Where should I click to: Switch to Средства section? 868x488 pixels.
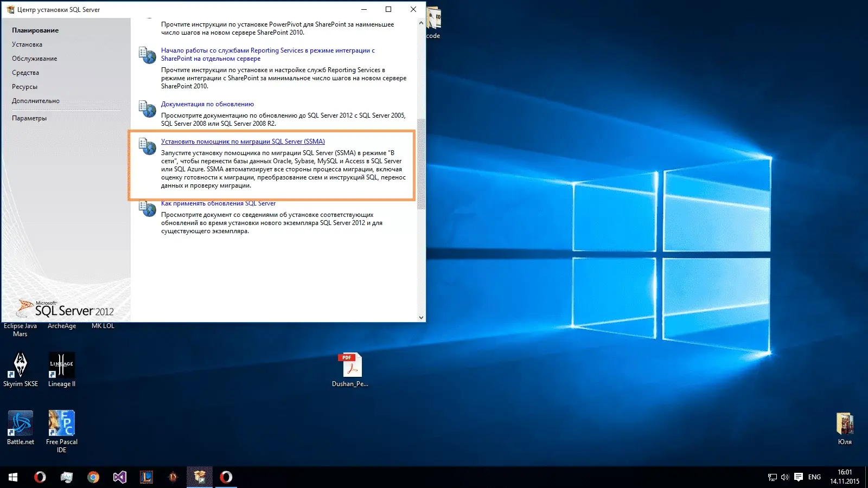pyautogui.click(x=25, y=73)
